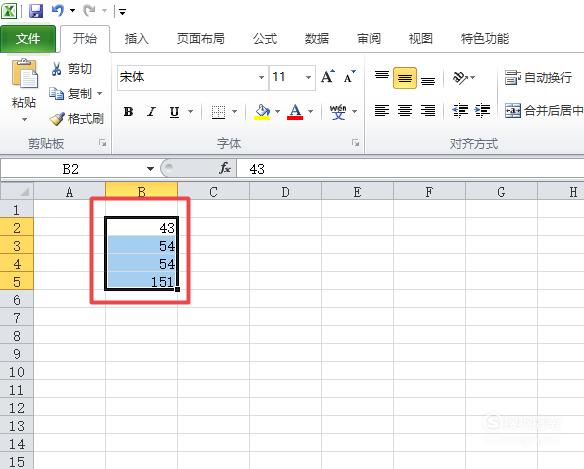The width and height of the screenshot is (584, 469).
Task: Decrease font size with small A icon
Action: point(349,77)
